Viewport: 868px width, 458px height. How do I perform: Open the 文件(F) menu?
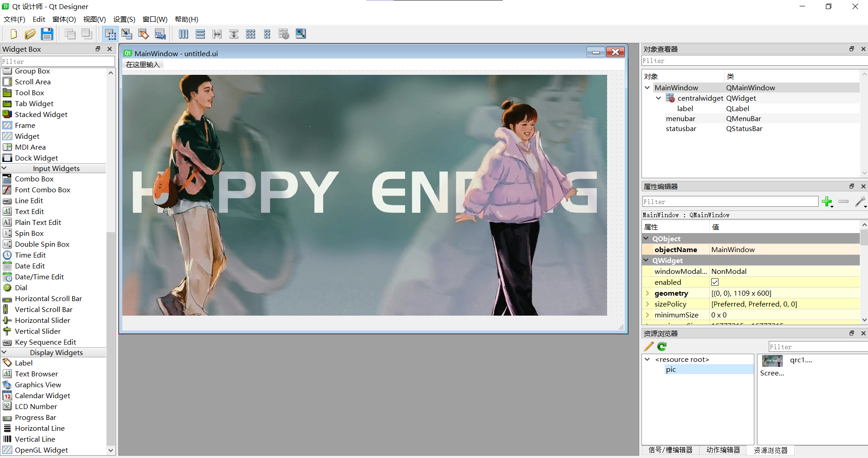pyautogui.click(x=14, y=19)
